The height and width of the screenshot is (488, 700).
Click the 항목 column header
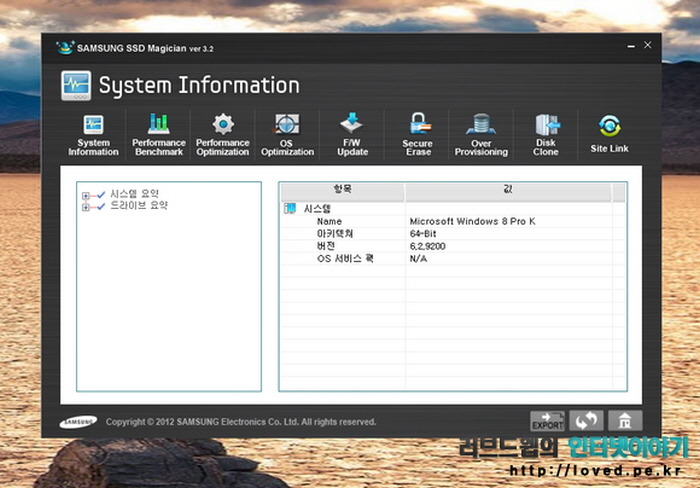(342, 192)
